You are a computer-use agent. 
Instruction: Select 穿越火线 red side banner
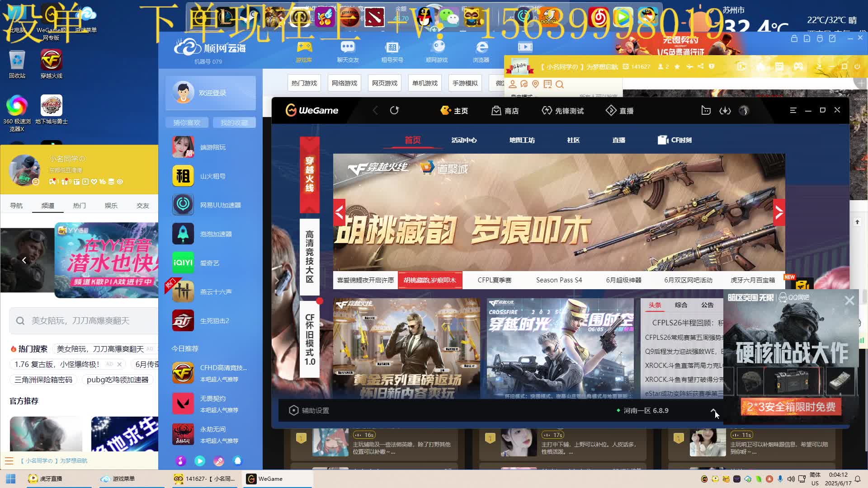310,174
